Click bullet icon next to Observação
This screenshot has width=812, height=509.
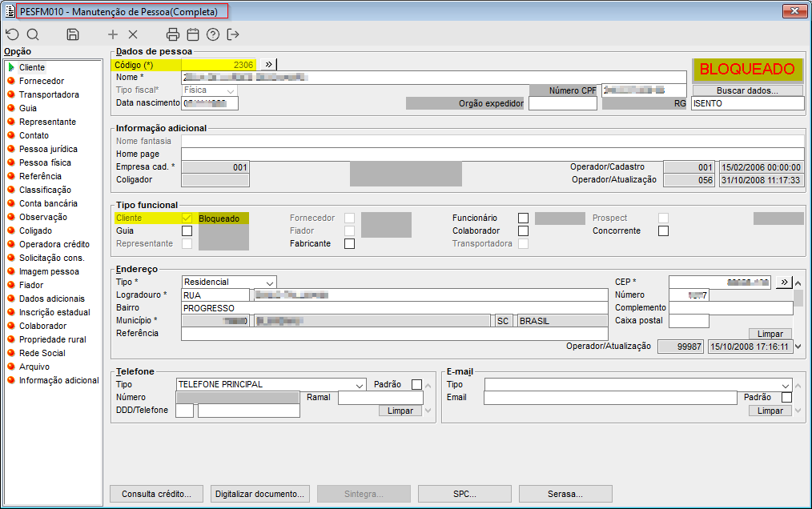coord(11,216)
